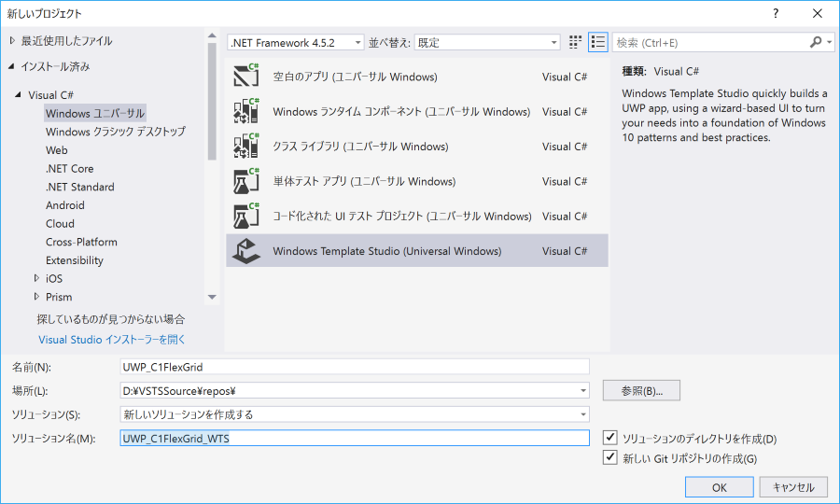Click 探しているものが見つからない場合 text
The width and height of the screenshot is (840, 504).
[x=111, y=319]
